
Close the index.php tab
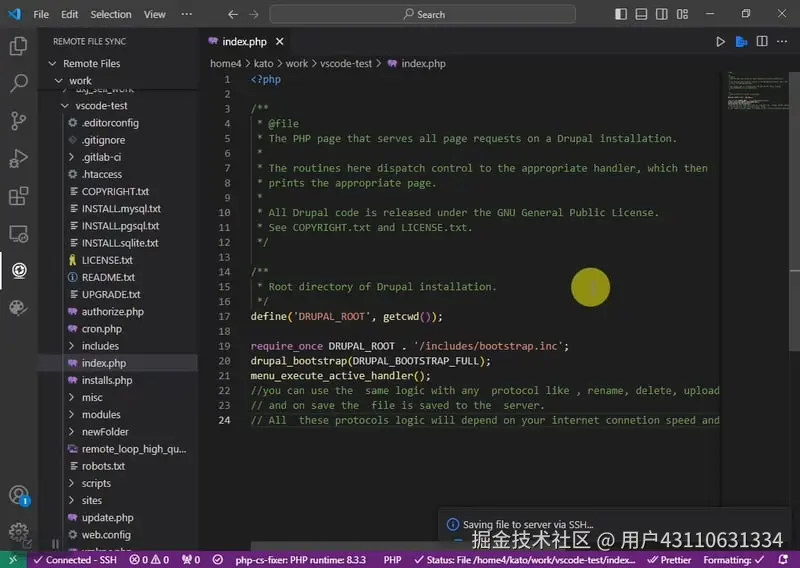pos(280,42)
